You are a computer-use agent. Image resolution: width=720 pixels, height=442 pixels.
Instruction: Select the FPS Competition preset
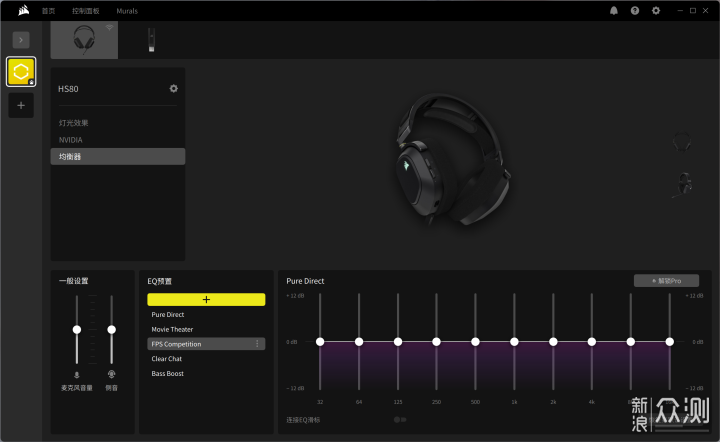[206, 344]
